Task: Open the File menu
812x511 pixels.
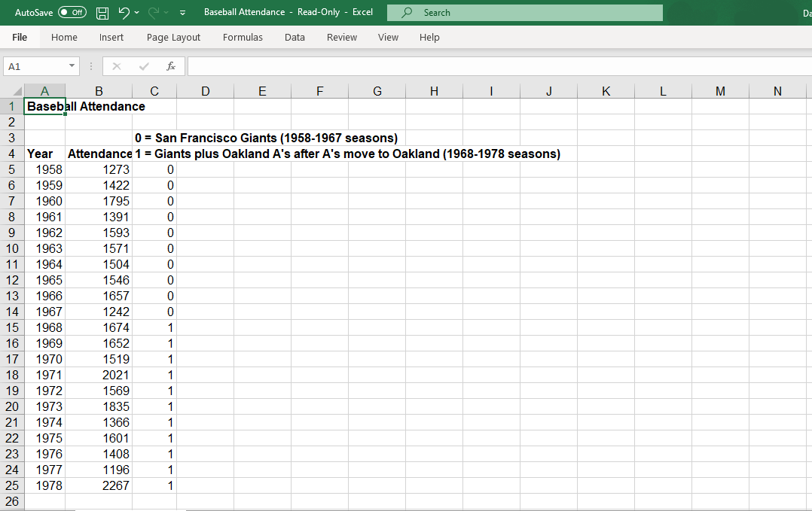Action: (19, 37)
